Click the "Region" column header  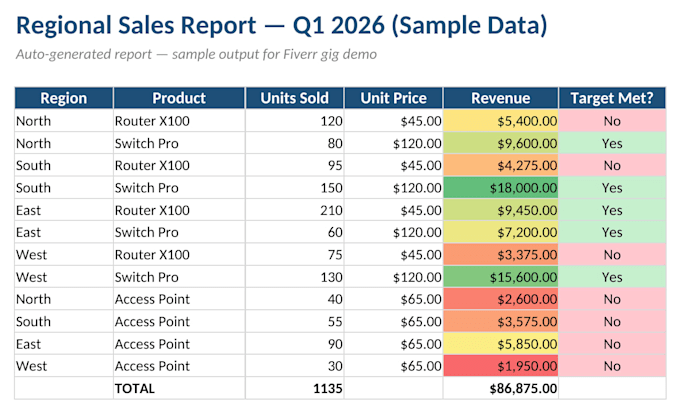(64, 98)
